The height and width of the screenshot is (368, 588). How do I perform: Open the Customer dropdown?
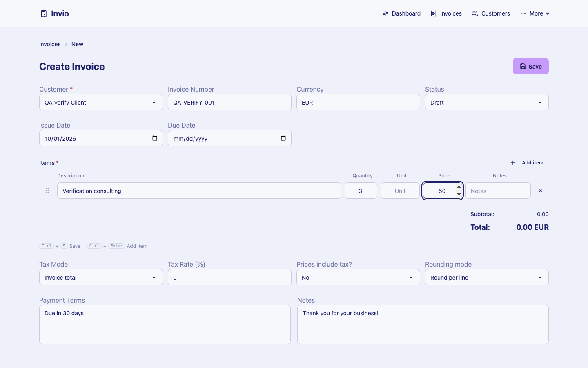pos(101,102)
